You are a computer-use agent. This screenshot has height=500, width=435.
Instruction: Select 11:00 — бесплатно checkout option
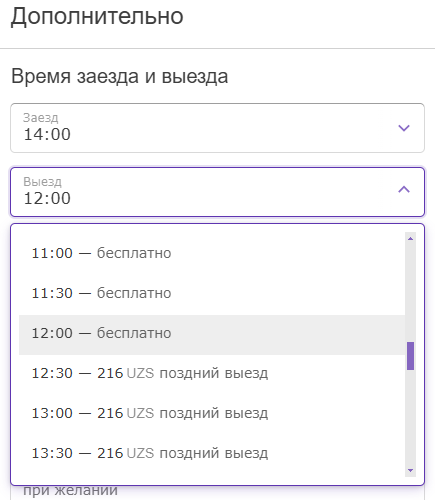click(x=212, y=253)
